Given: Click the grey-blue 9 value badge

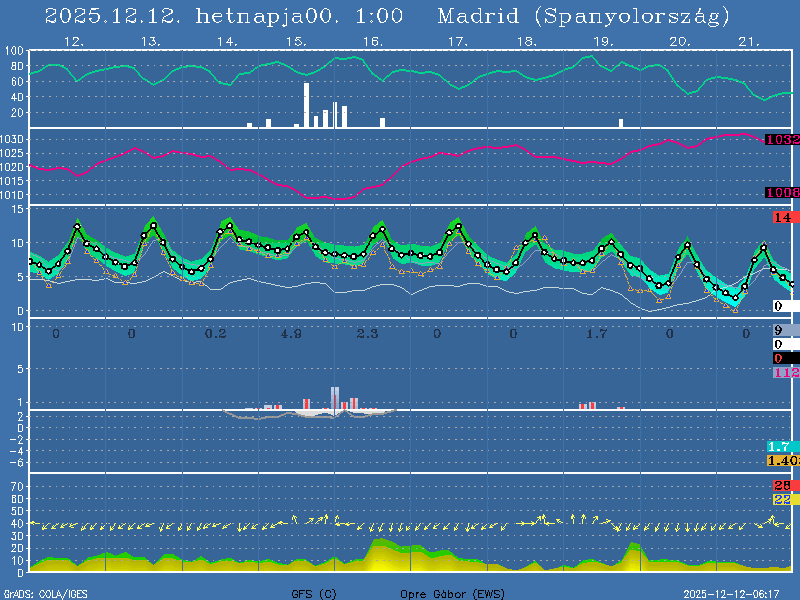Looking at the screenshot, I should click(x=779, y=331).
